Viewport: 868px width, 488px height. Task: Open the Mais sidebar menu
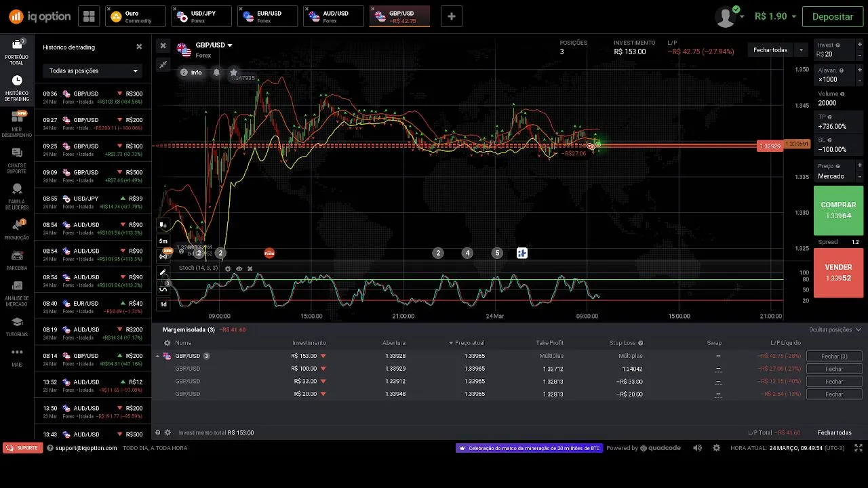point(17,357)
